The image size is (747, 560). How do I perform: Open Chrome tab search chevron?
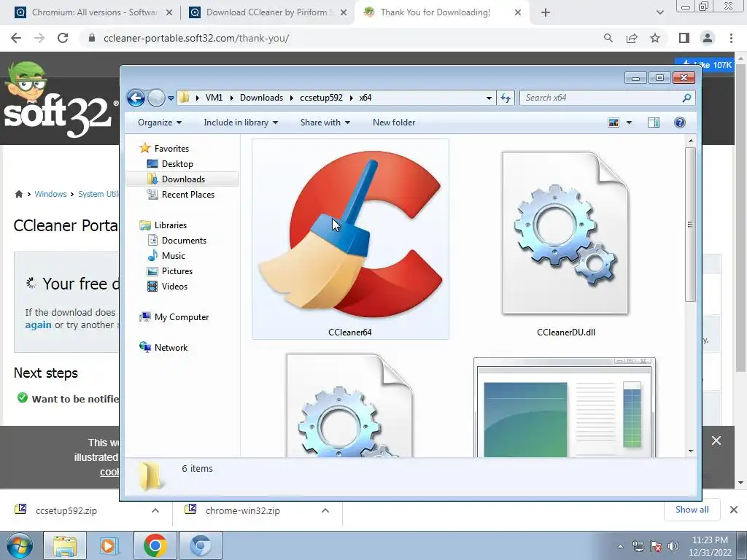click(659, 13)
